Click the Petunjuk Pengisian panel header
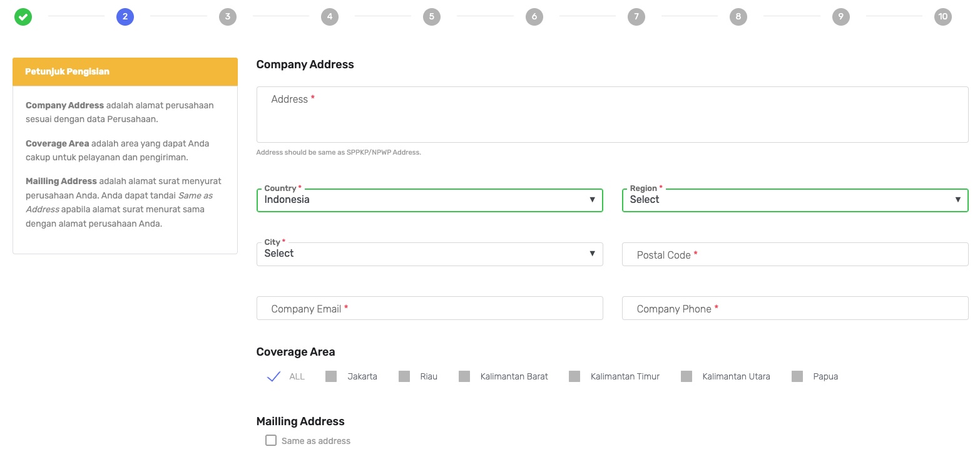 [x=125, y=71]
